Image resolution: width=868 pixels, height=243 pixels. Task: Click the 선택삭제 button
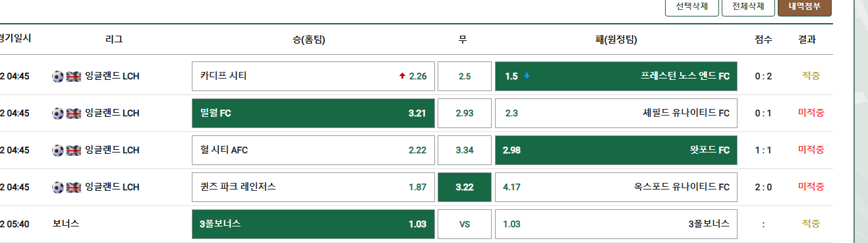coord(691,7)
